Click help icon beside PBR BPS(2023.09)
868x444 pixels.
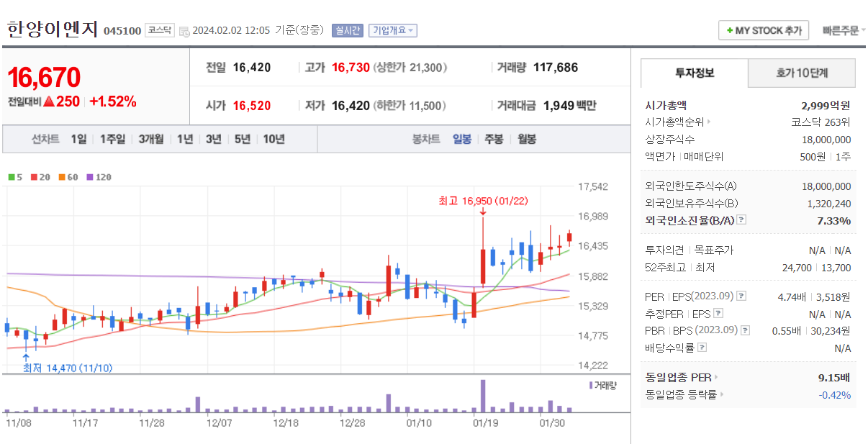tap(745, 330)
